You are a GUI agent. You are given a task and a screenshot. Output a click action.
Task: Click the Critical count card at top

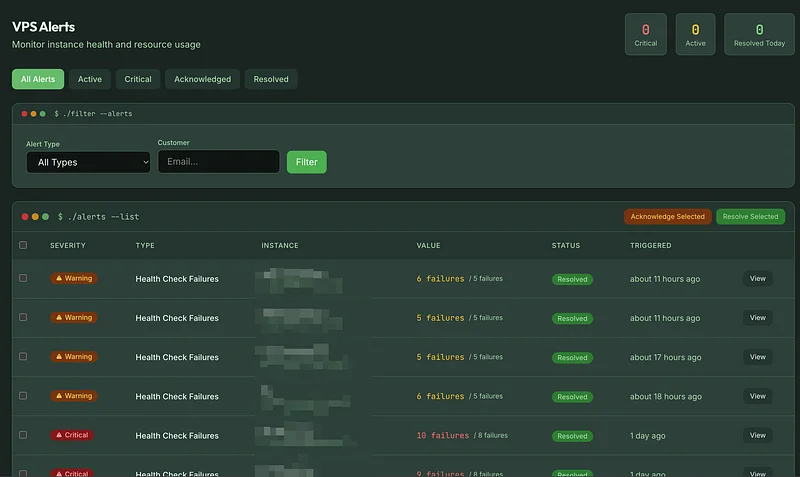coord(645,34)
